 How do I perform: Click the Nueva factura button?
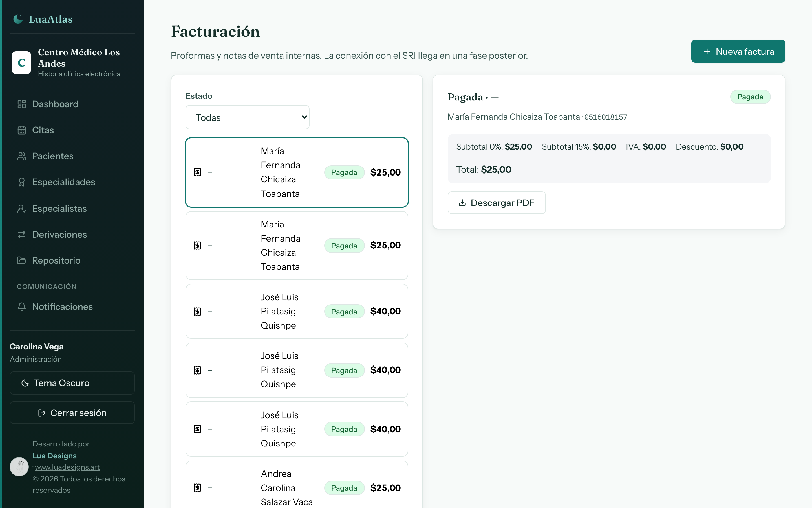[x=738, y=51]
